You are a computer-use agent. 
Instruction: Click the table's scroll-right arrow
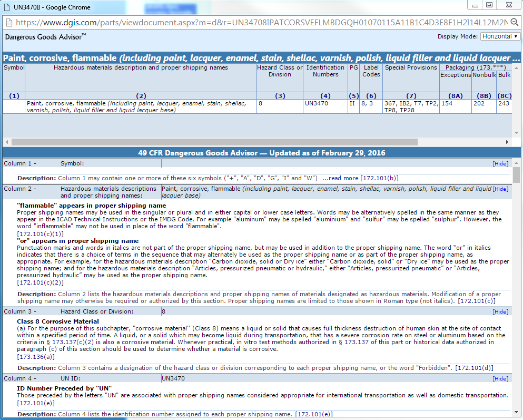tap(507, 142)
